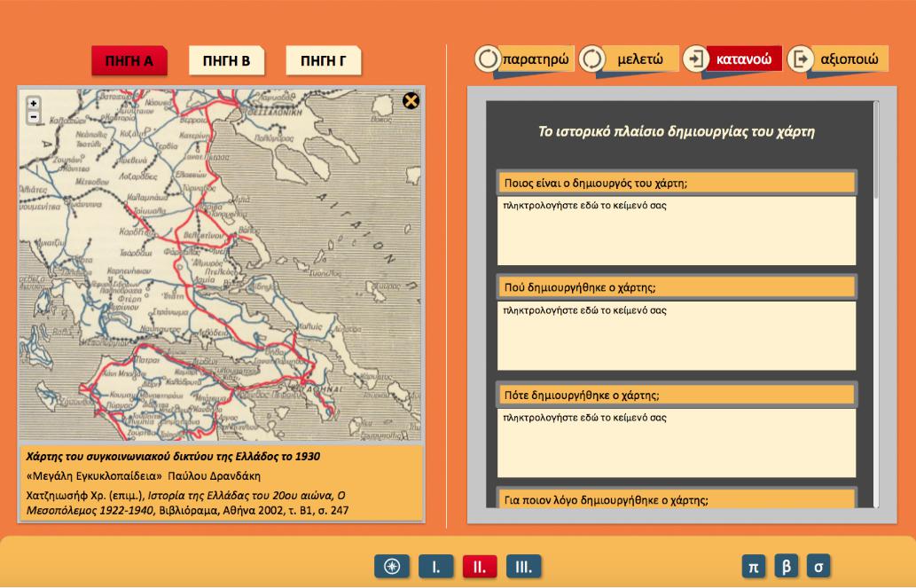Image resolution: width=916 pixels, height=588 pixels.
Task: Close the map viewer with X icon
Action: [x=411, y=101]
